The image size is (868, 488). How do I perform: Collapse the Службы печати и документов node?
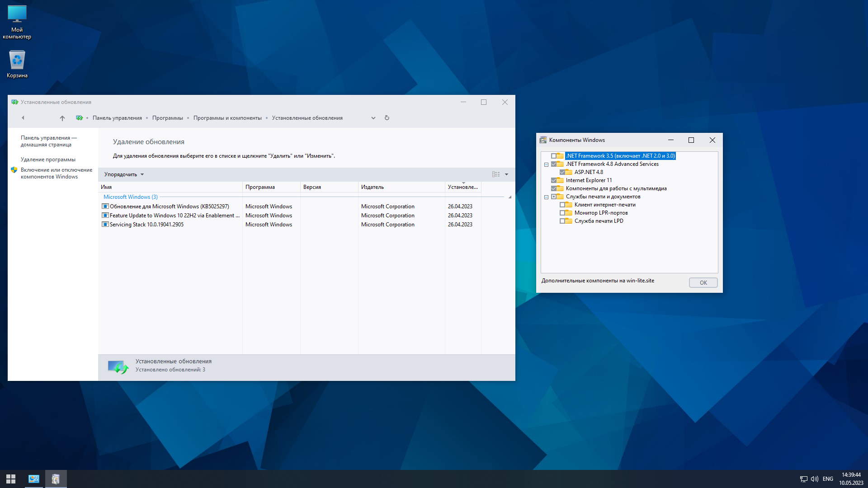546,197
